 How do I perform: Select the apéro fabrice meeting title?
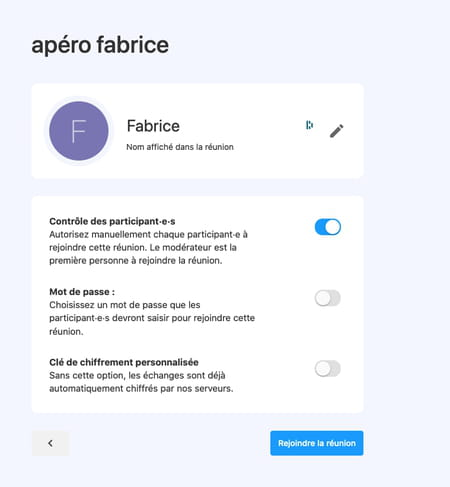click(x=100, y=45)
